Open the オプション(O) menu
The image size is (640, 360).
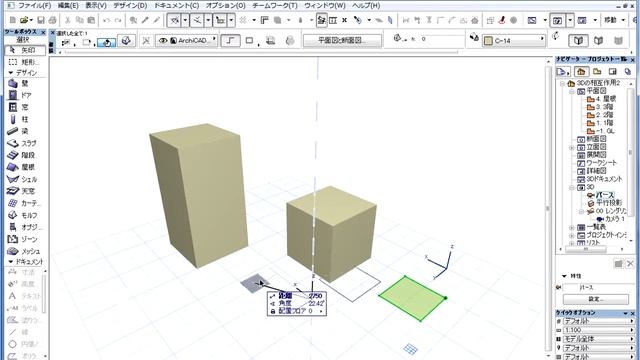(225, 6)
